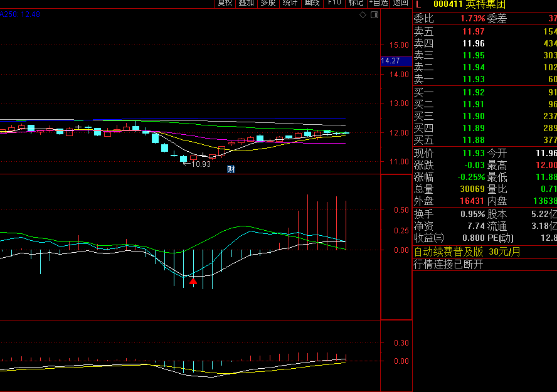
Task: Click the blue 14.27 price tag on the axis
Action: coord(391,61)
